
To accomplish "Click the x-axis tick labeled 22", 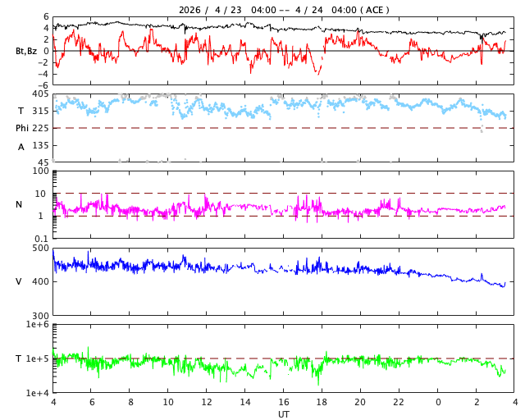I will coord(399,403).
